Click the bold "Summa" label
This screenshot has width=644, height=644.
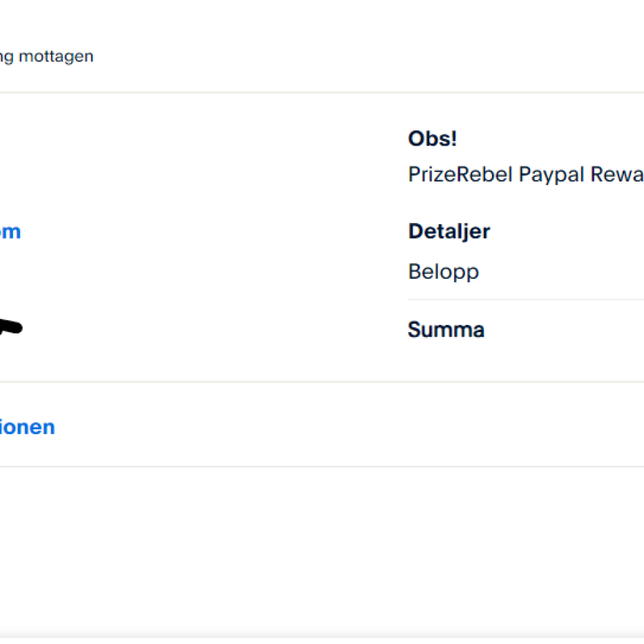coord(446,330)
